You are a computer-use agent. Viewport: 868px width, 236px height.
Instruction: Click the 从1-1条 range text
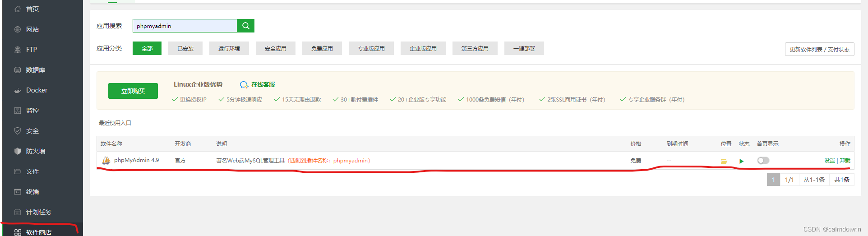point(814,180)
